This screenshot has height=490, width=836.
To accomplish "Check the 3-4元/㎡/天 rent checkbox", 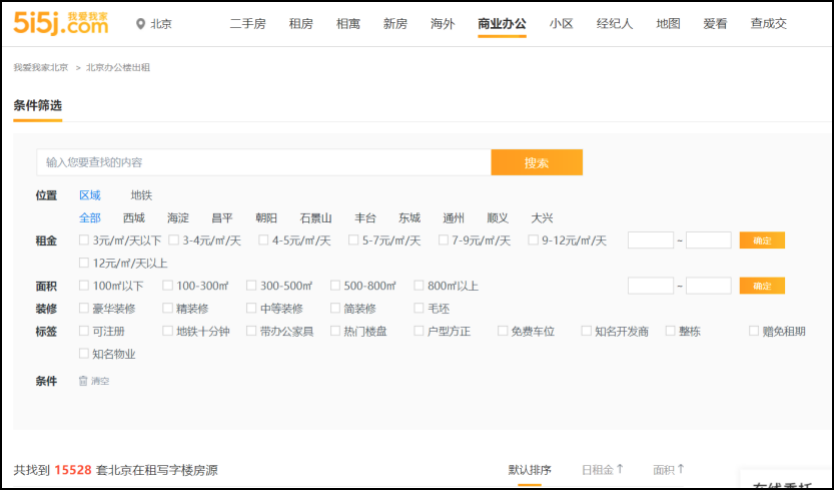I will coord(174,240).
